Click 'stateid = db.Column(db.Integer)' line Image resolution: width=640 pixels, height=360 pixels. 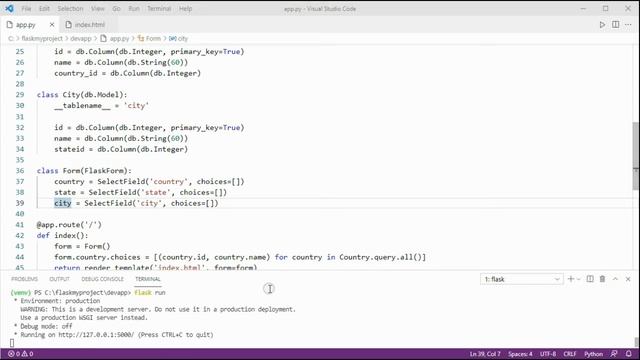pos(121,149)
